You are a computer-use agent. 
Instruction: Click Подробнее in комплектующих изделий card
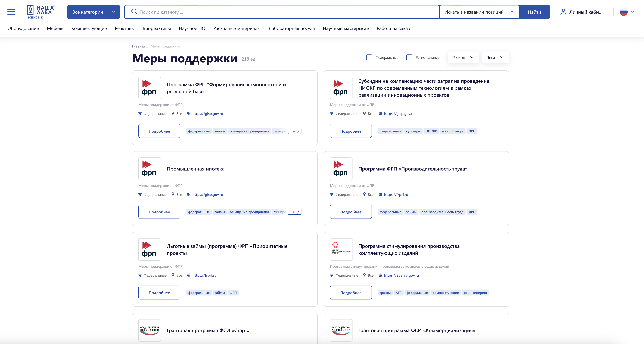click(351, 293)
